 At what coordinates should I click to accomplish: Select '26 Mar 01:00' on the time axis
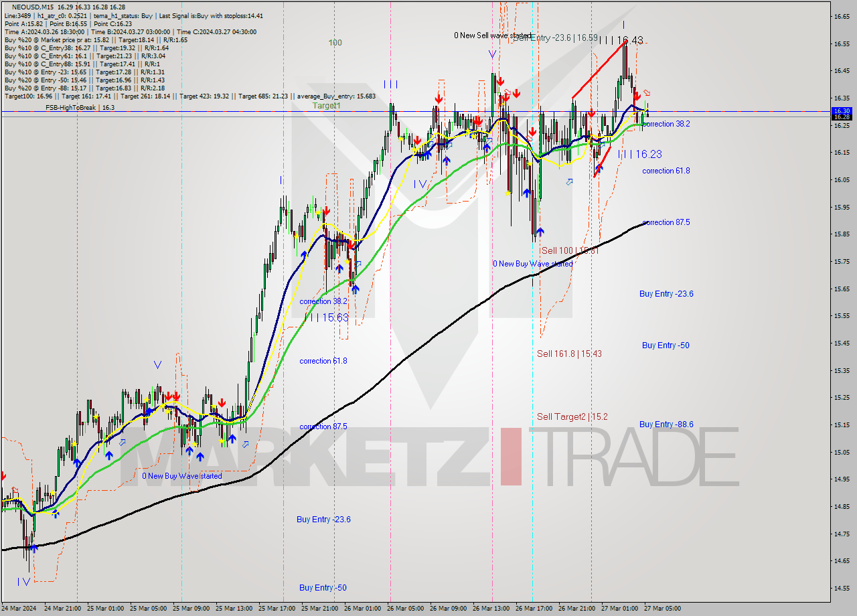362,609
